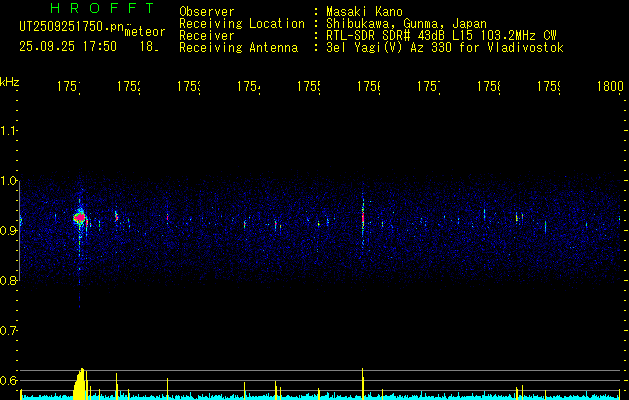The image size is (629, 400).
Task: Click the 1.0 kHz frequency label
Action: point(8,181)
